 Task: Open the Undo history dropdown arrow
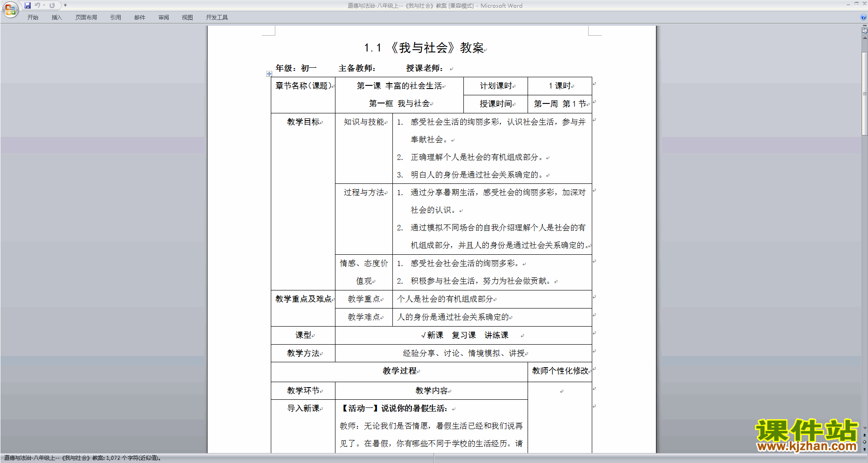[44, 5]
